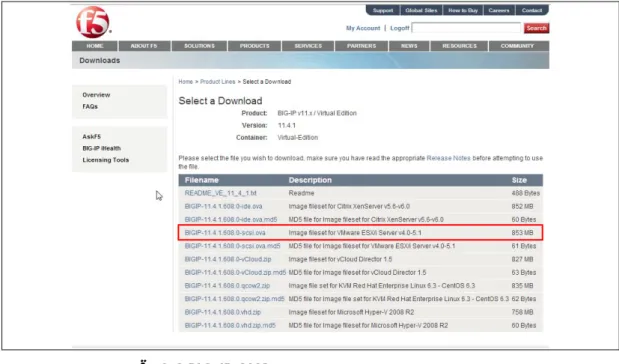
Task: Download BIGIP-11.4.1.608.0-ide.ova
Action: pos(223,206)
